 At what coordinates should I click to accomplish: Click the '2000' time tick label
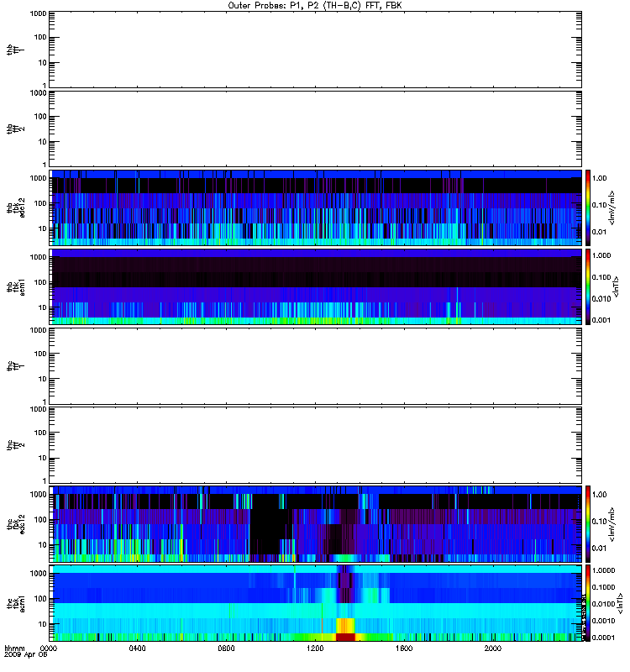click(493, 648)
